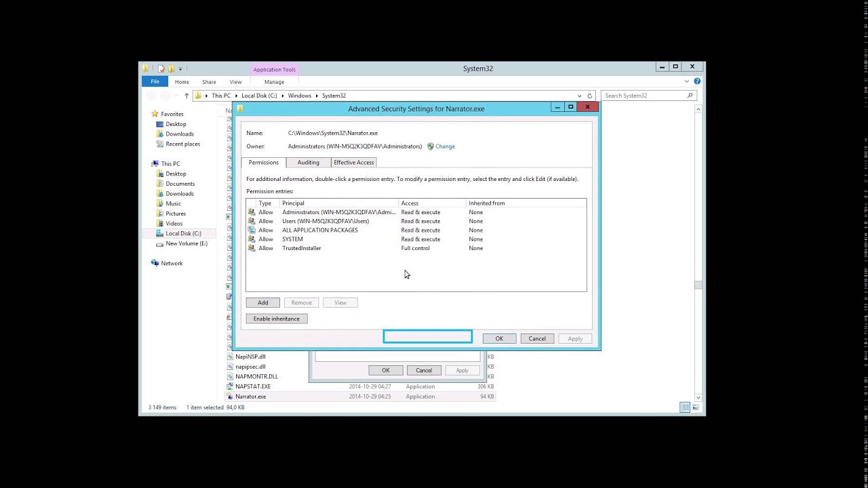The width and height of the screenshot is (868, 488).
Task: Open the File menu in Explorer
Action: (x=155, y=81)
